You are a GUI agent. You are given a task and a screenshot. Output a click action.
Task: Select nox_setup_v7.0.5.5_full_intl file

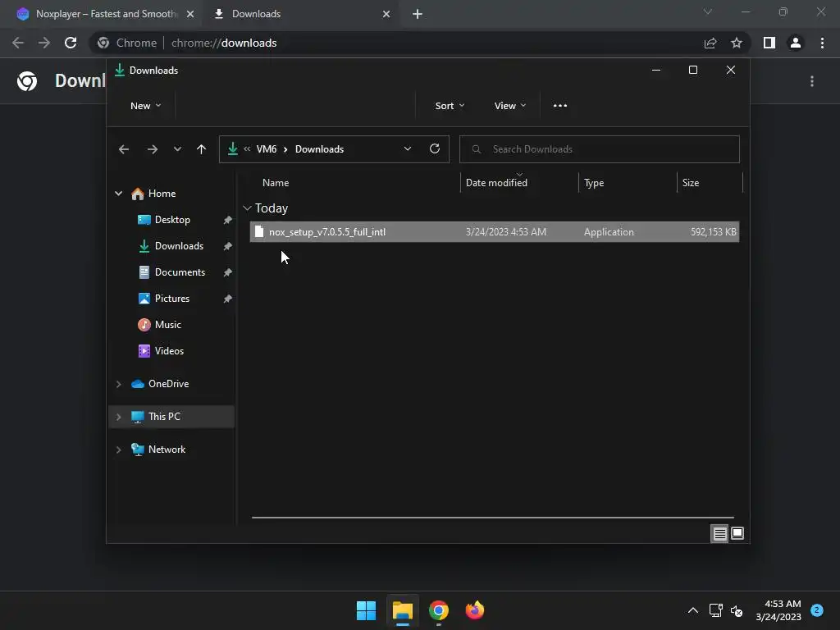tap(494, 232)
